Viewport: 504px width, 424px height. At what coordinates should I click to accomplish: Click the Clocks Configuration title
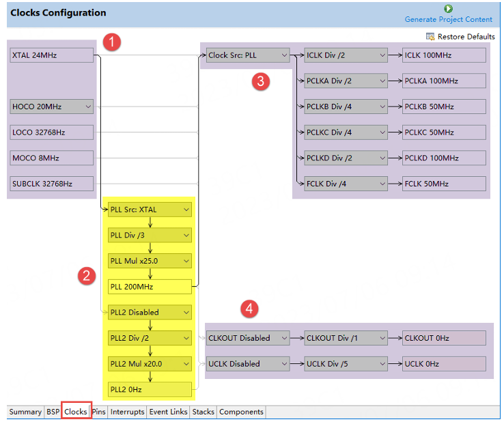click(58, 12)
